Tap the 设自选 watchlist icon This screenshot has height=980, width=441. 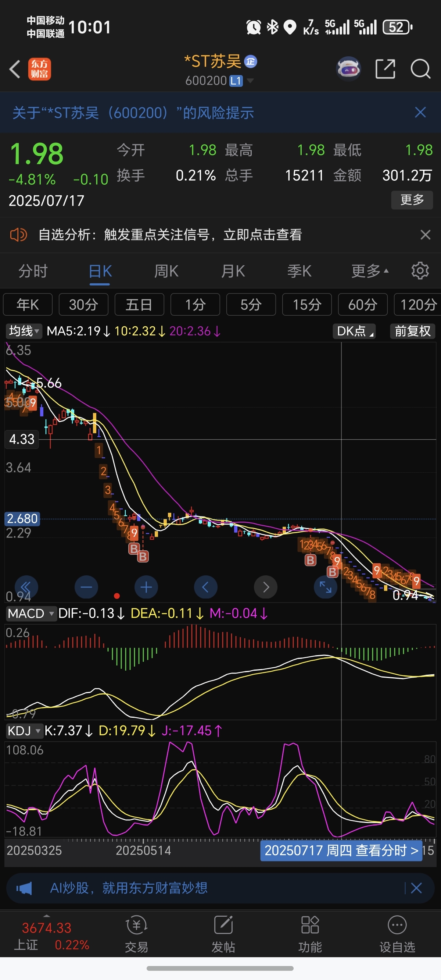397,934
